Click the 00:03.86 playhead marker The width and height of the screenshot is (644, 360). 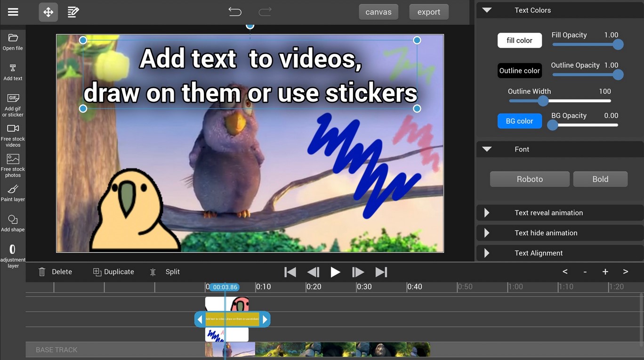tap(225, 287)
